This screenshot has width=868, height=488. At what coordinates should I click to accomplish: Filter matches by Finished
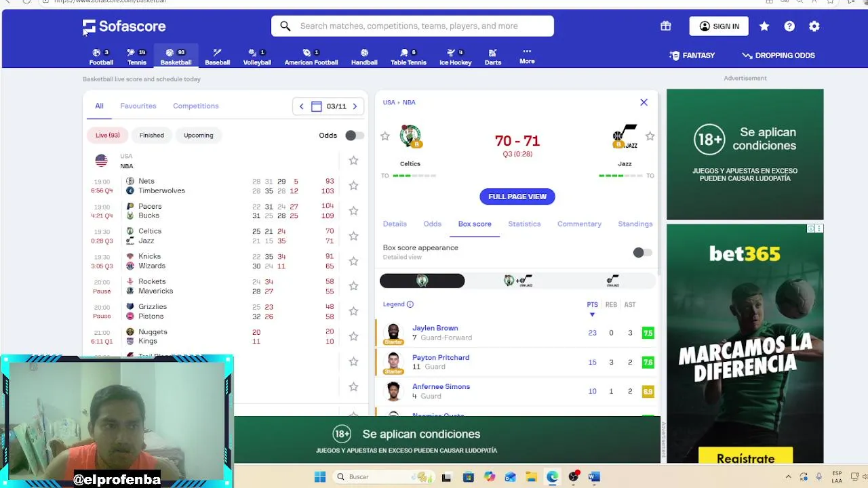(151, 135)
